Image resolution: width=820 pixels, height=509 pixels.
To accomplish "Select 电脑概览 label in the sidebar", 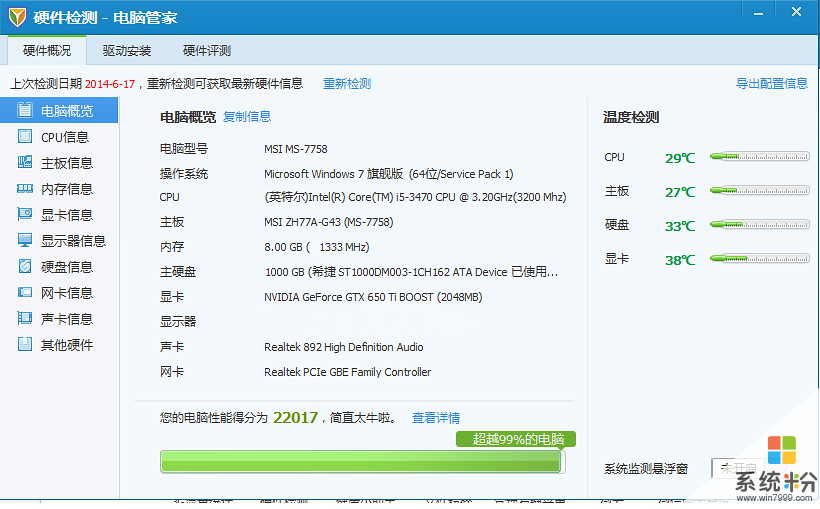I will (67, 111).
